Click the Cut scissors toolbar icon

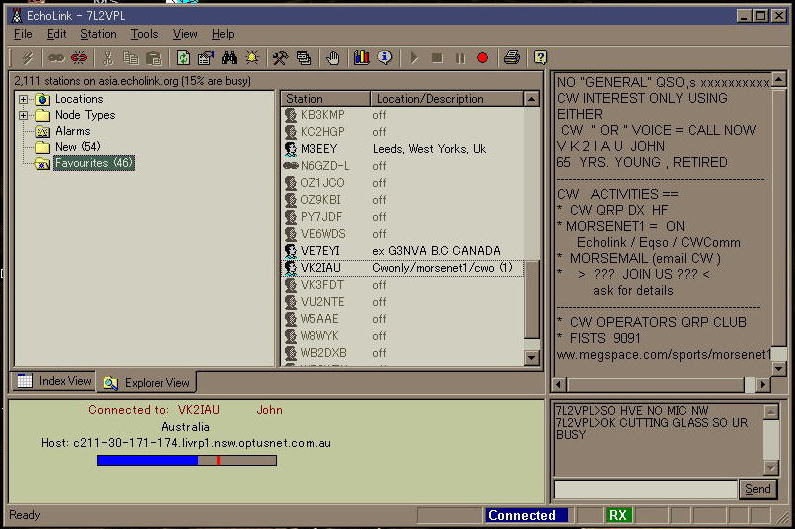point(108,58)
